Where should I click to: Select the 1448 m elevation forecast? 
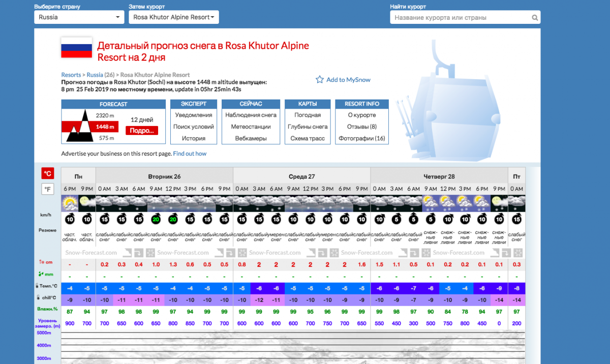(x=105, y=127)
